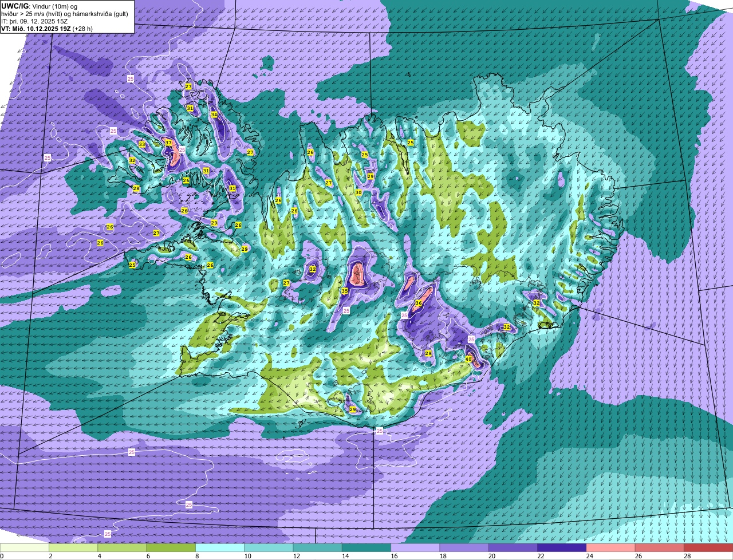
Task: Click the yellow max gust label "36"
Action: 419,303
